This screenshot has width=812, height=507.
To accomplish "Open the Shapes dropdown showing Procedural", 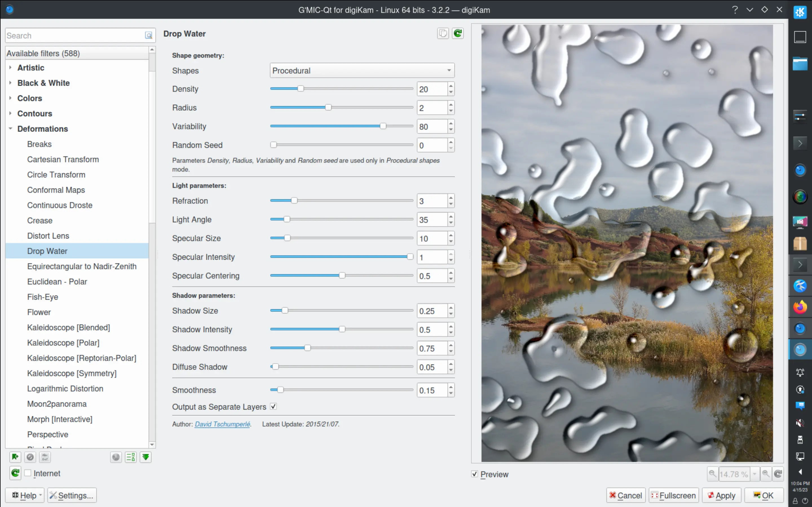I will 361,70.
